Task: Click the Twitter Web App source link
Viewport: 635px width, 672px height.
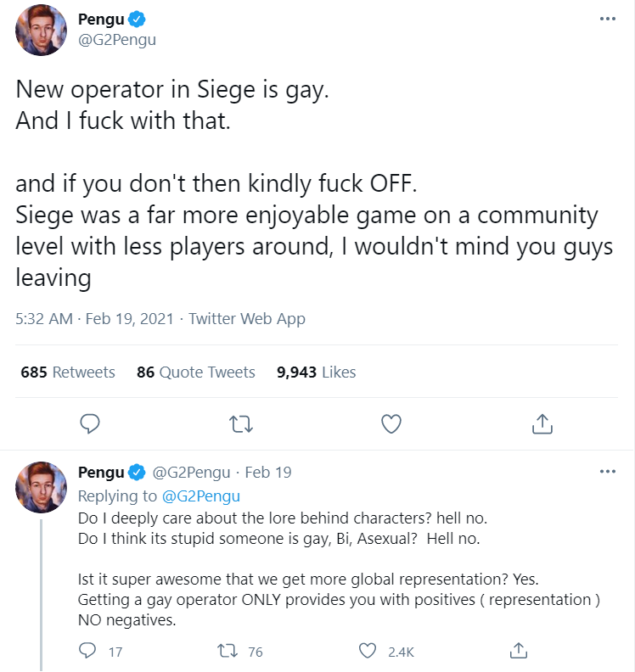Action: [247, 319]
